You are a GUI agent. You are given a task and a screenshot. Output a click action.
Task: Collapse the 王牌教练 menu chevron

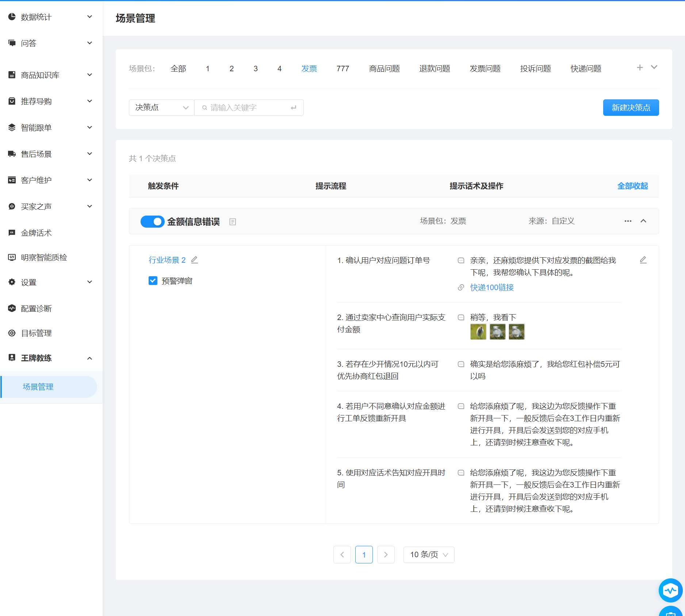coord(90,358)
